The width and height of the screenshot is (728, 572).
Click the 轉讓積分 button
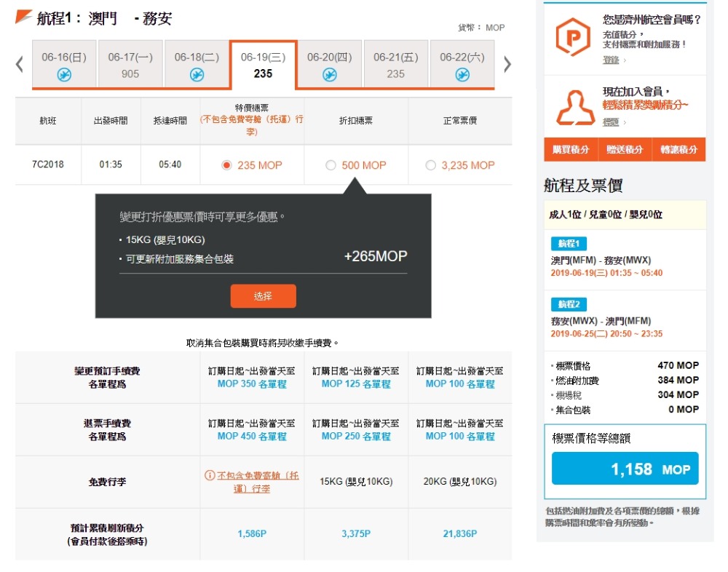[x=678, y=149]
